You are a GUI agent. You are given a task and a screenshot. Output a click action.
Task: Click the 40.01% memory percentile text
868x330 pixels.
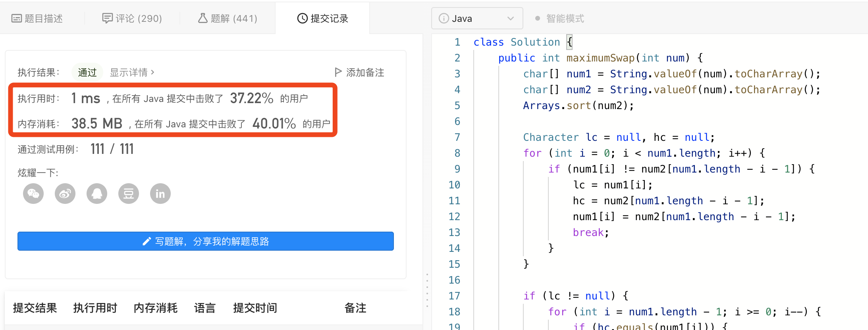click(x=274, y=123)
